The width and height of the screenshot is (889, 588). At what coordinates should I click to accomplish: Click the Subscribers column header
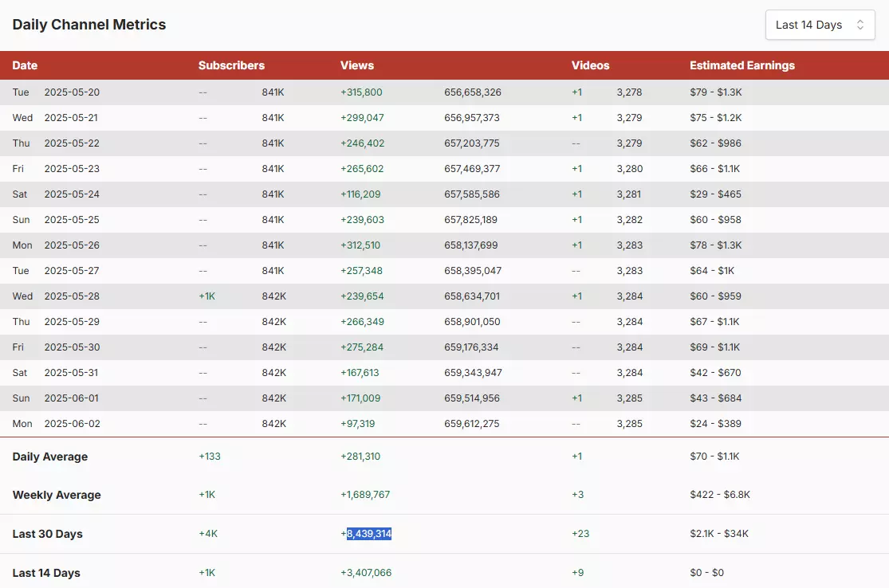coord(231,65)
